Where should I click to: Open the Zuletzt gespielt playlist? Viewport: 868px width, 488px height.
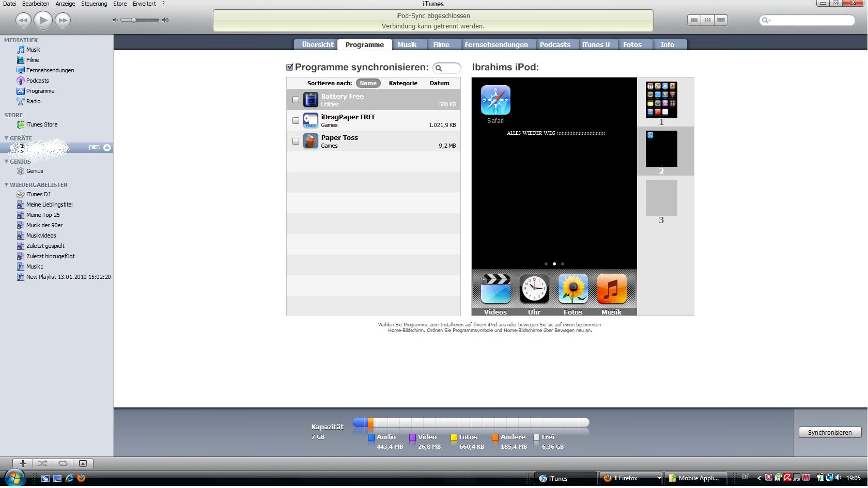pos(45,246)
